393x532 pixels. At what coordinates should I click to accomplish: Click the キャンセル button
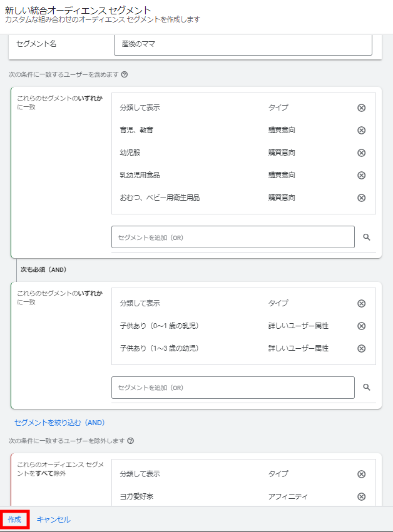point(53,519)
